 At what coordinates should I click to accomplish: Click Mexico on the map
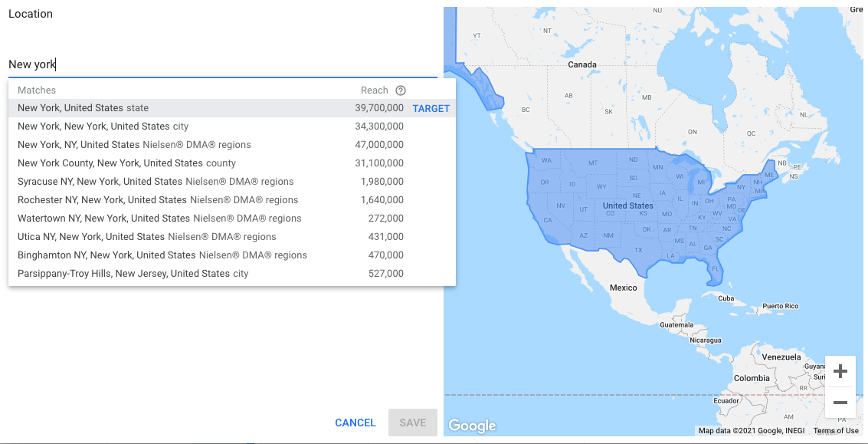pos(623,288)
